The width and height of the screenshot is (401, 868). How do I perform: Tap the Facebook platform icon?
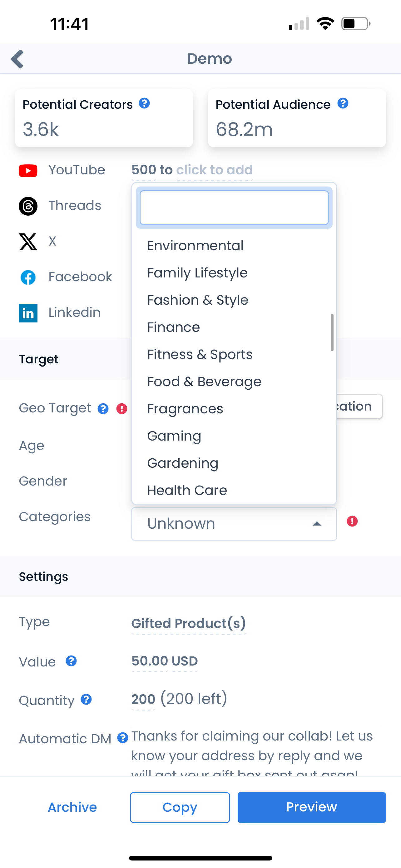point(28,277)
